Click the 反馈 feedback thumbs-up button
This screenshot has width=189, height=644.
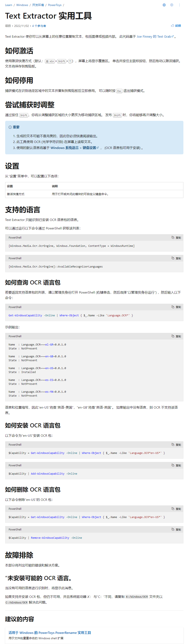click(176, 26)
